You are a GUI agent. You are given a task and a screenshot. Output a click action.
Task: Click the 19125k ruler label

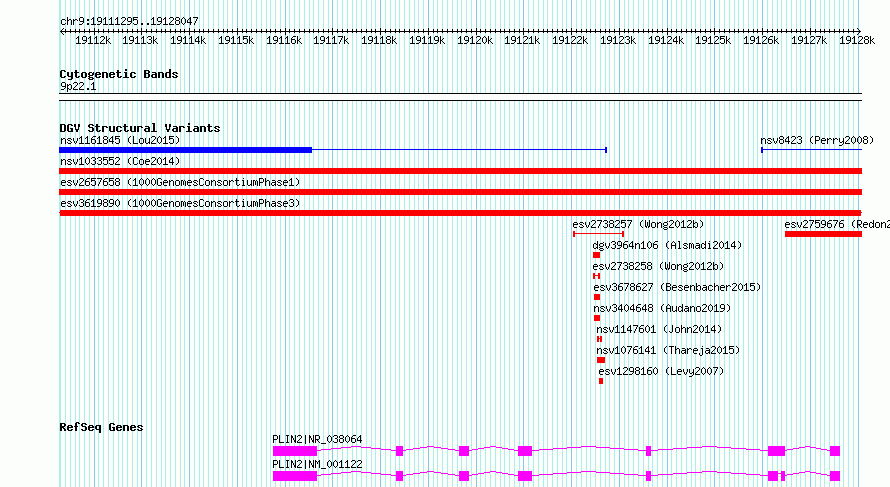coord(713,40)
